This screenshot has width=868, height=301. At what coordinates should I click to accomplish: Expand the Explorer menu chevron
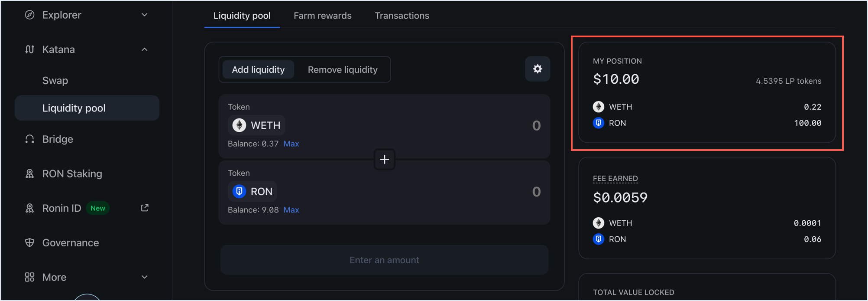[145, 15]
